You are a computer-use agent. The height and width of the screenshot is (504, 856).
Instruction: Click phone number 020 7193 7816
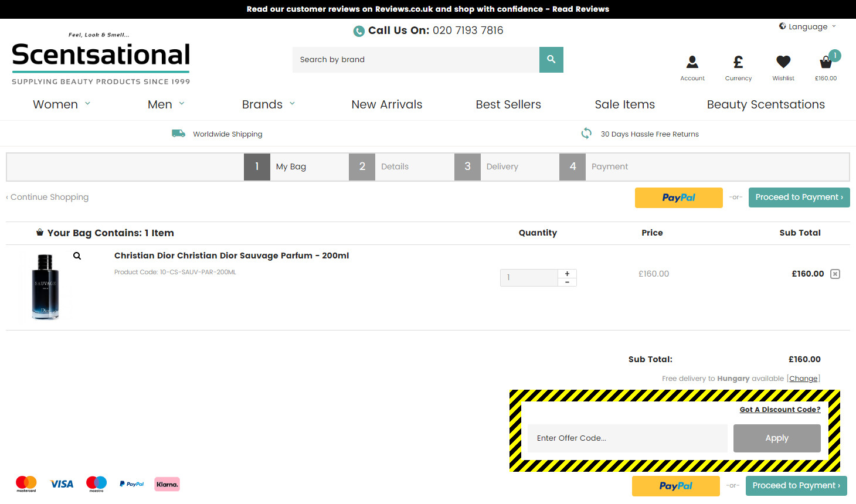point(468,30)
